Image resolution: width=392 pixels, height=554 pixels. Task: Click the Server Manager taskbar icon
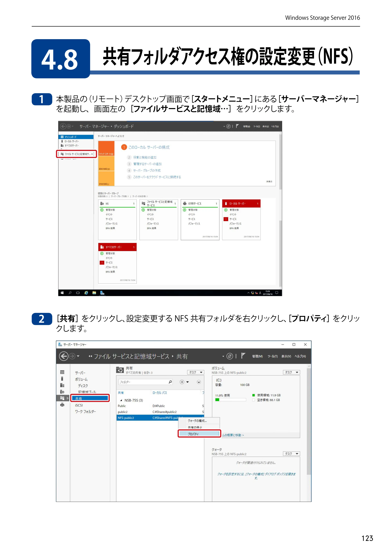(102, 293)
